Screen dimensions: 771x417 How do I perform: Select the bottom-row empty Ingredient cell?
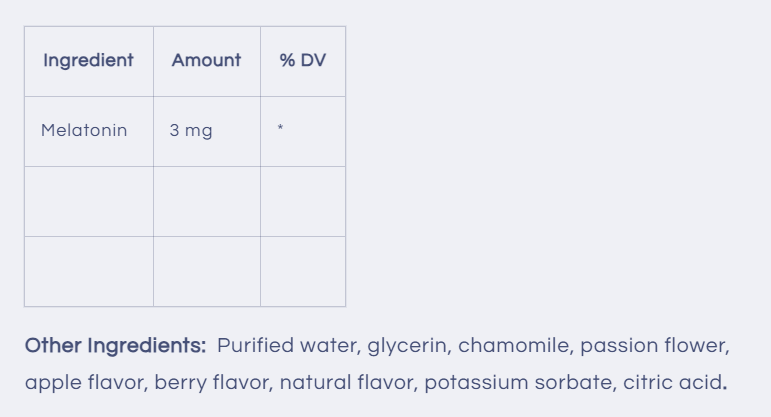click(x=89, y=271)
